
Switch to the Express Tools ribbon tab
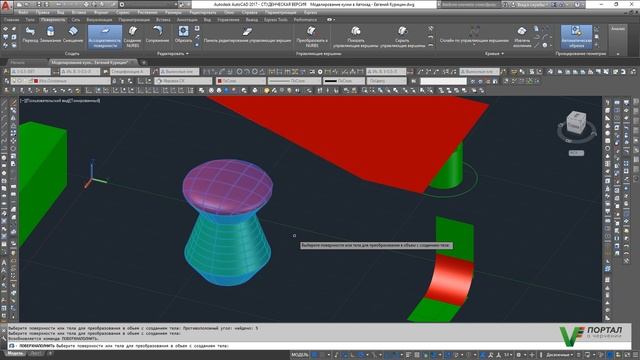pyautogui.click(x=276, y=20)
